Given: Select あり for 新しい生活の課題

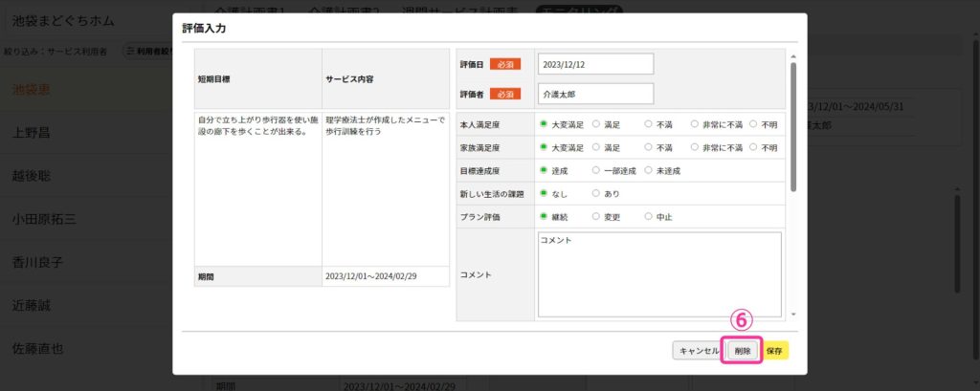Looking at the screenshot, I should [596, 193].
